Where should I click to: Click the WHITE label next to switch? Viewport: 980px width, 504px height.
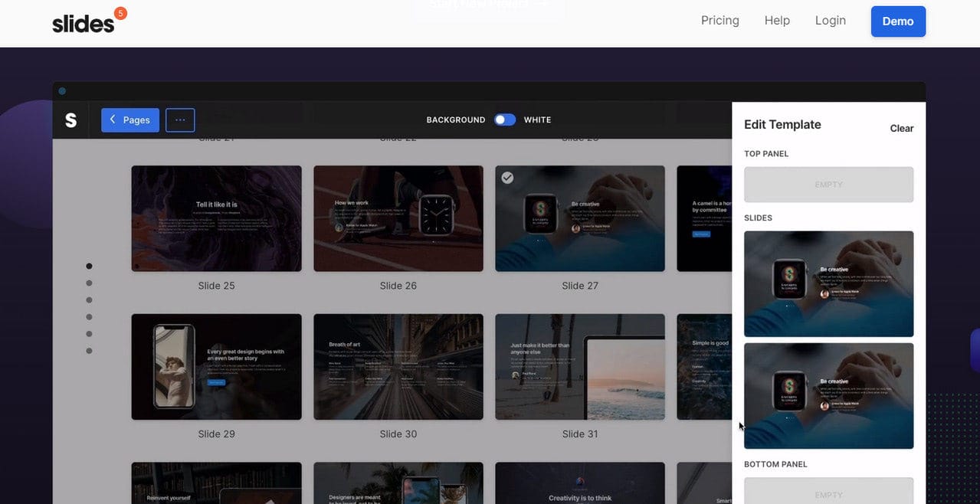coord(537,120)
